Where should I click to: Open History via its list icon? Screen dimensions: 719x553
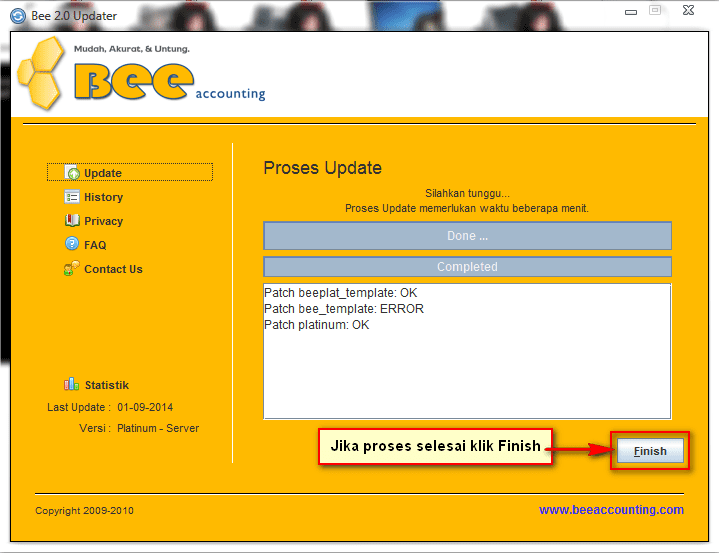(x=72, y=197)
